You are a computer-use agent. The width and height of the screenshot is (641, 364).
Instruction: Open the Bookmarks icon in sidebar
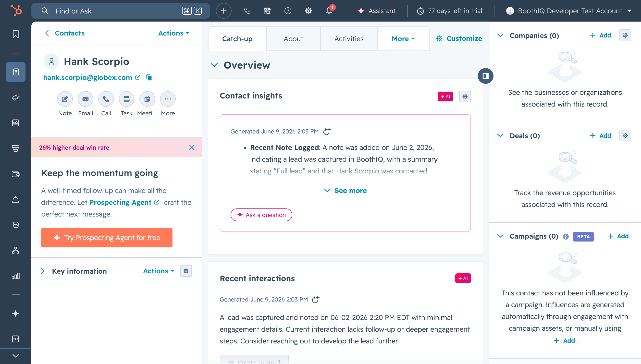tap(16, 34)
